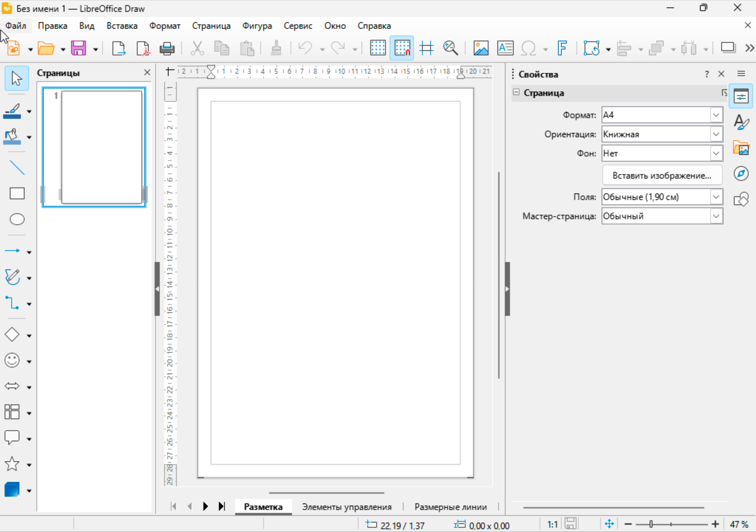Expand hidden toolbar items chevron
Viewport: 756px width, 532px height.
[x=749, y=48]
